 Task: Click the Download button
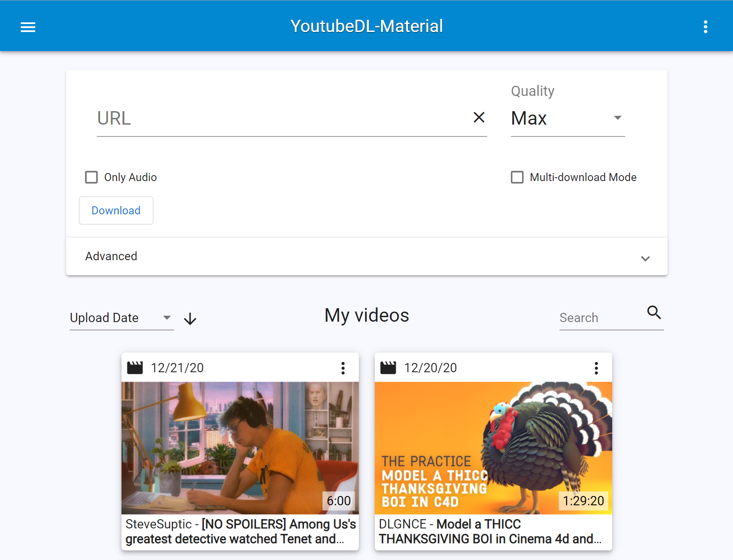[116, 211]
